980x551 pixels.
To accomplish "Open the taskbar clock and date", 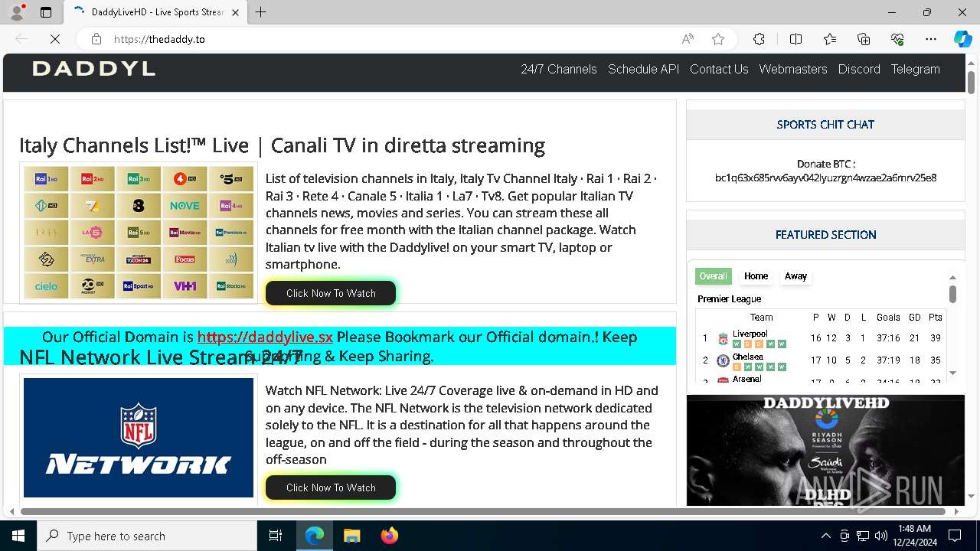I will point(914,536).
